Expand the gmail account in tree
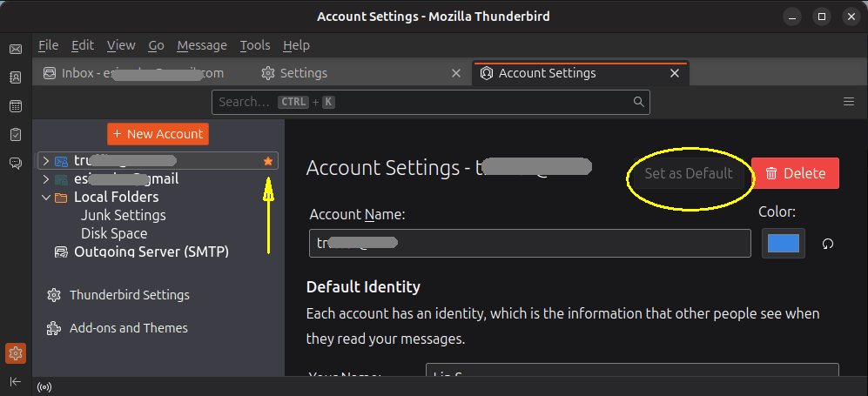This screenshot has width=868, height=396. [46, 179]
